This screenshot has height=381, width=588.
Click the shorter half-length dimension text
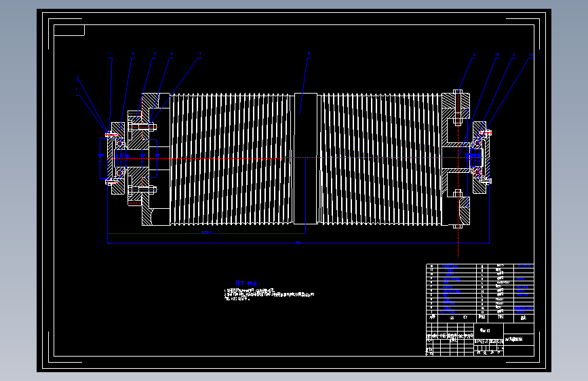[207, 233]
